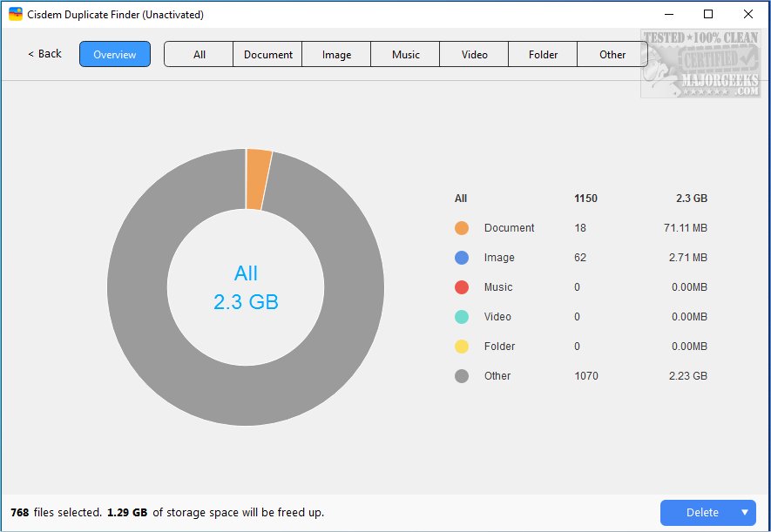The image size is (771, 532).
Task: Minimize the Cisdem Duplicate Finder window
Action: (669, 14)
